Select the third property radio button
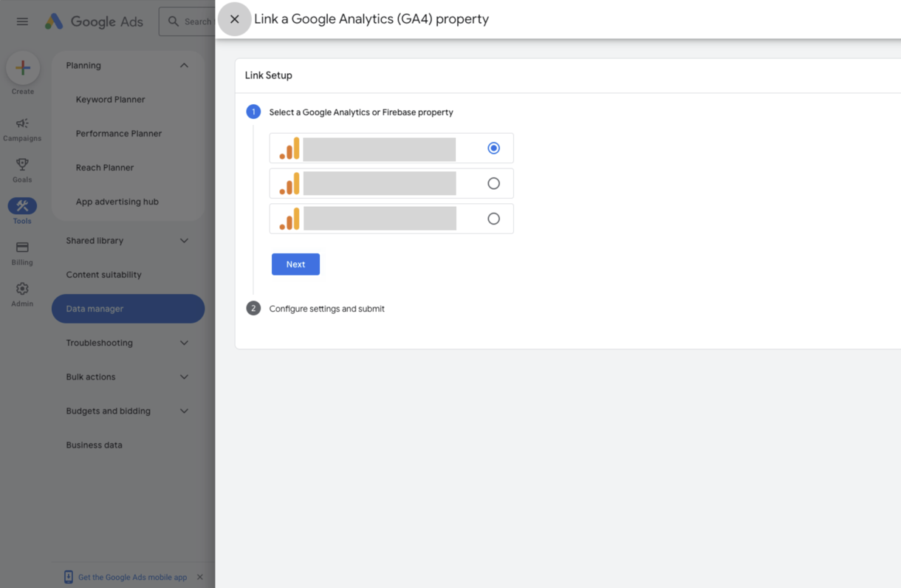 click(x=493, y=219)
